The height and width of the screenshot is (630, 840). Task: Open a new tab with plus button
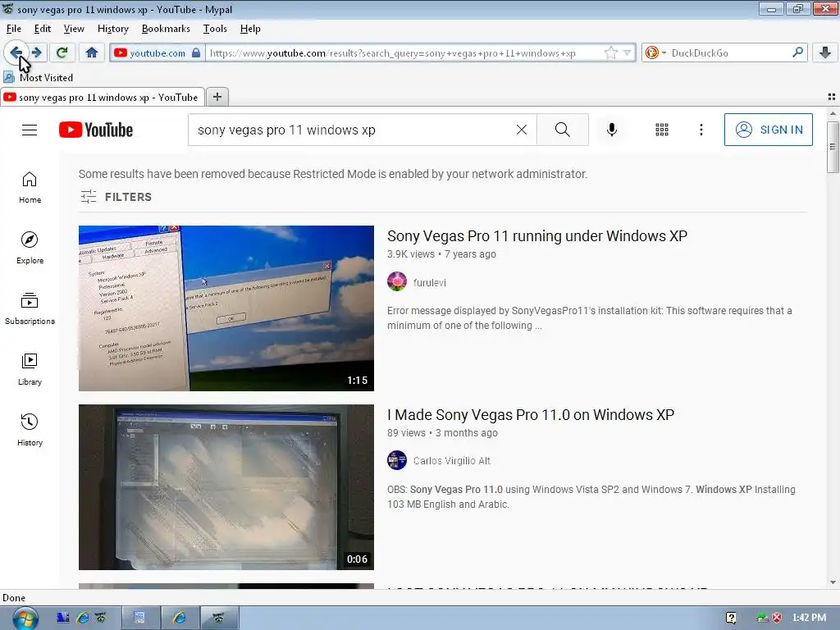[x=217, y=97]
